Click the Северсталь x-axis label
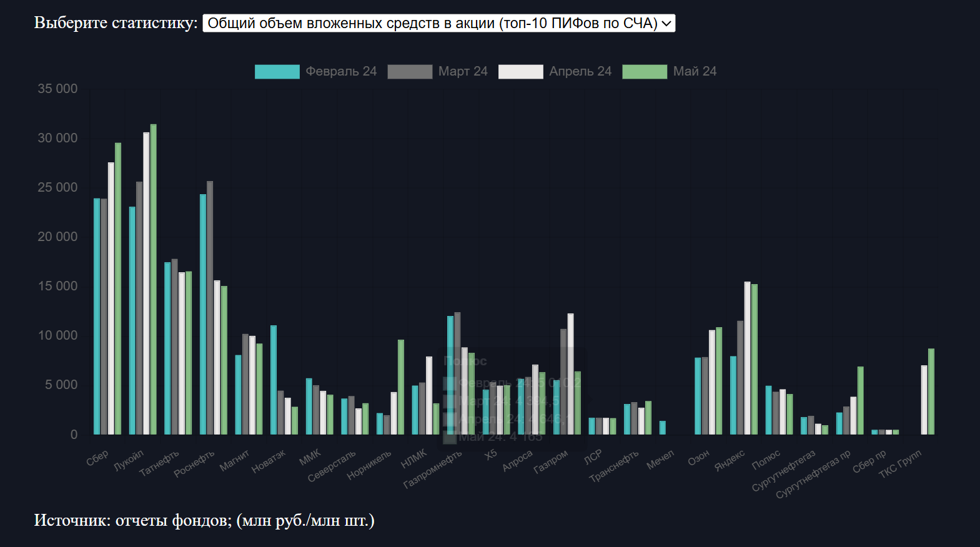Image resolution: width=980 pixels, height=547 pixels. (x=332, y=466)
